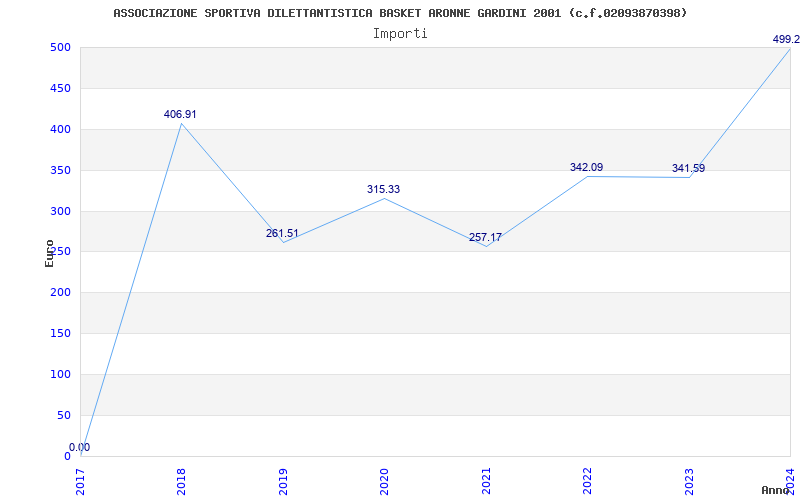Click the 406.91 data label for 2018
The image size is (800, 500).
(x=180, y=114)
